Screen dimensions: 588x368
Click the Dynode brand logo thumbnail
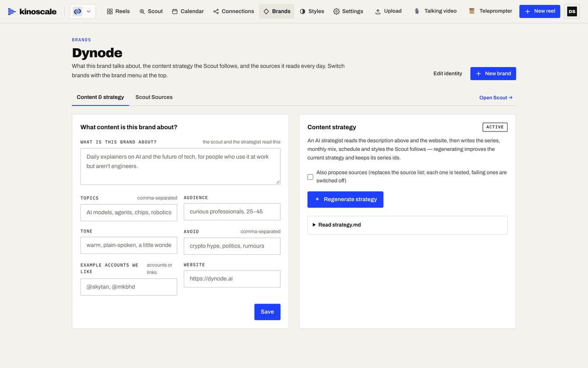point(78,11)
